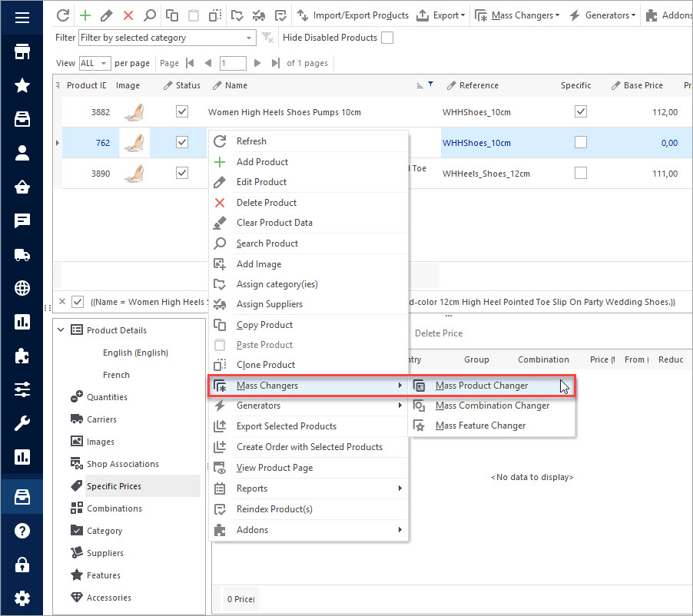Toggle Specific checkbox for WHHShoes_10cm row 3882

pos(581,111)
